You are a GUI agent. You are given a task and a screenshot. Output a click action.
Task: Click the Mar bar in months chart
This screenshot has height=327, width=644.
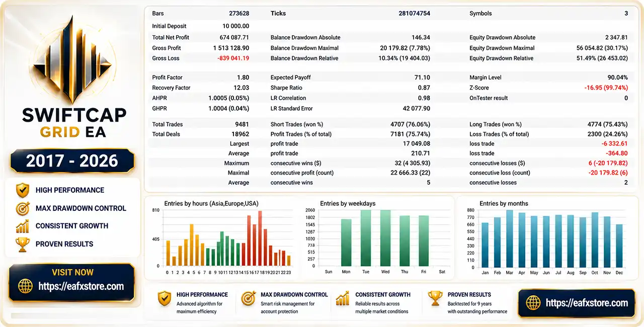(x=510, y=238)
